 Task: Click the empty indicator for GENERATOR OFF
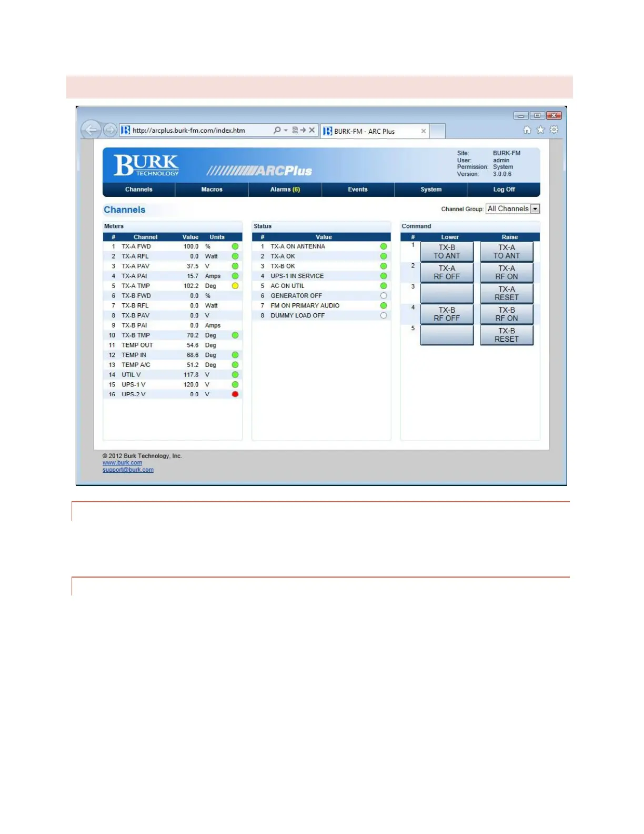click(x=384, y=296)
